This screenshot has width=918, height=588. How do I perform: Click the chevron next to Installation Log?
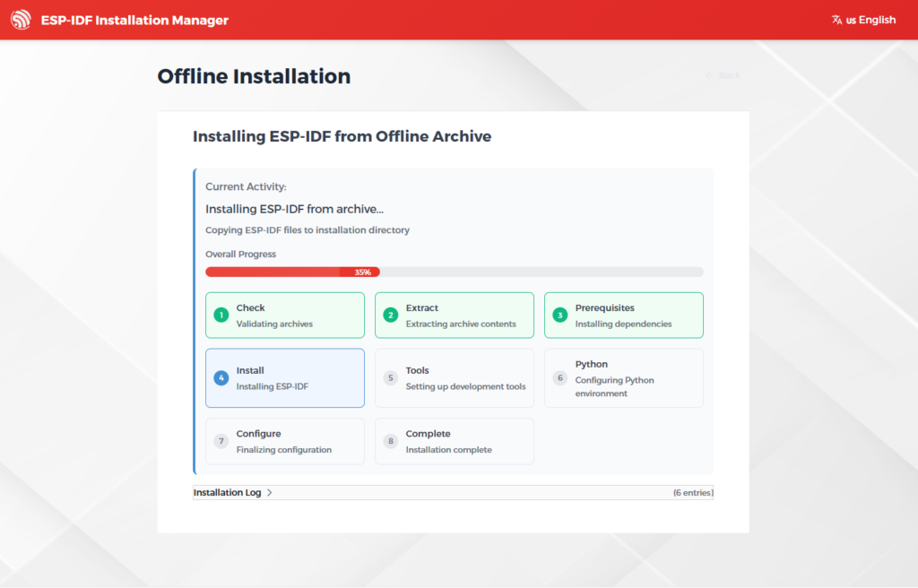[269, 492]
